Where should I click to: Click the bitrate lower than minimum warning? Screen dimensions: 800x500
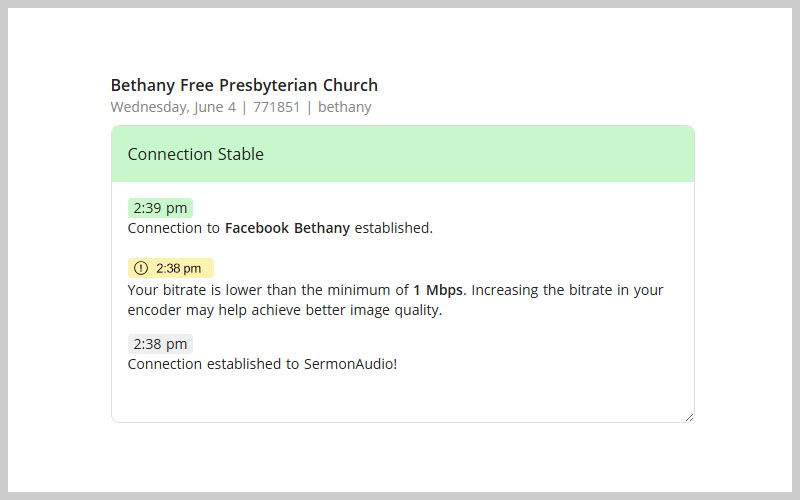(395, 300)
